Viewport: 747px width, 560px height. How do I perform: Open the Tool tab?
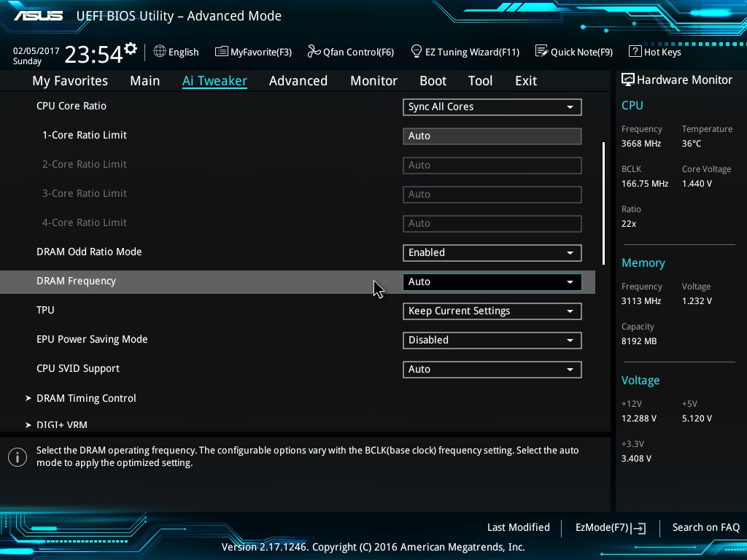coord(480,81)
